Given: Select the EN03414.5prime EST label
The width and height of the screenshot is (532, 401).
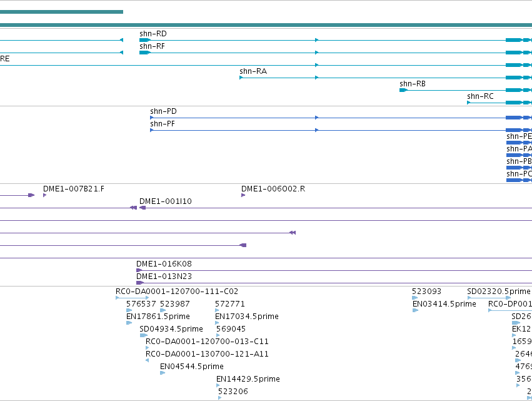Looking at the screenshot, I should coord(444,304).
